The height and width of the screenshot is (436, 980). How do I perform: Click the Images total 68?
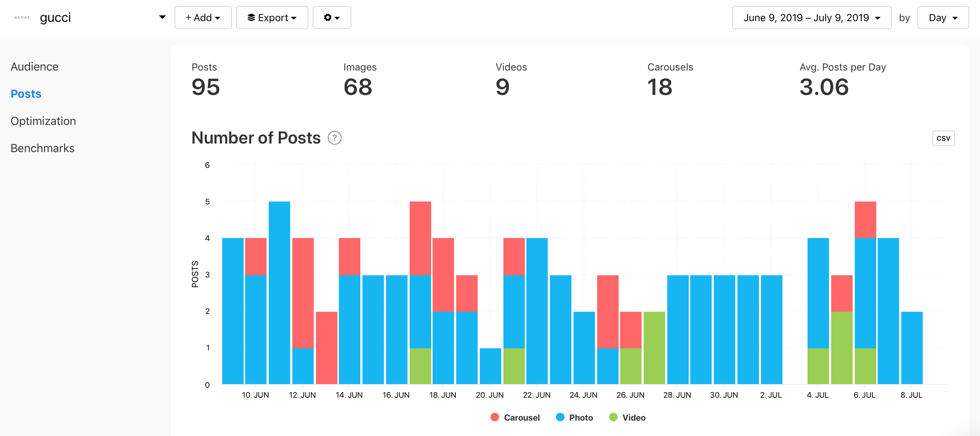click(357, 87)
